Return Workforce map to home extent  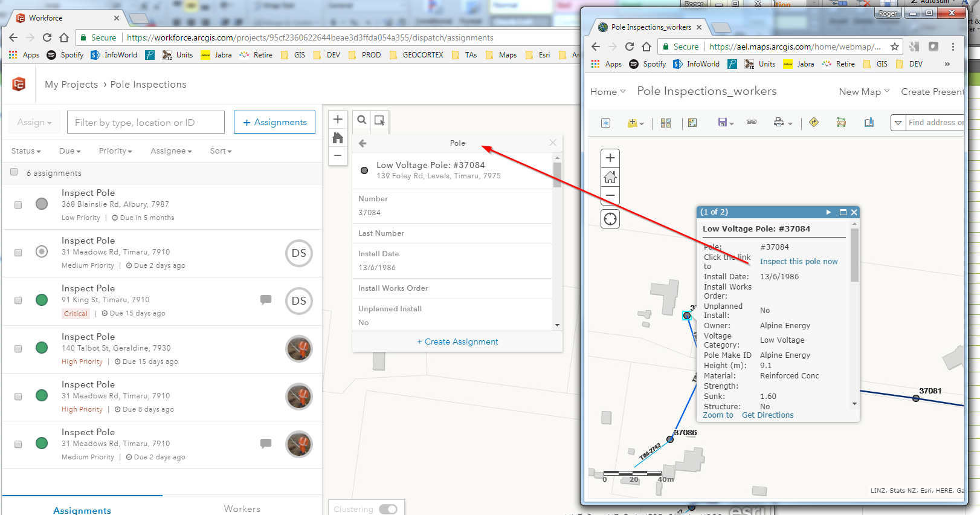pyautogui.click(x=338, y=138)
